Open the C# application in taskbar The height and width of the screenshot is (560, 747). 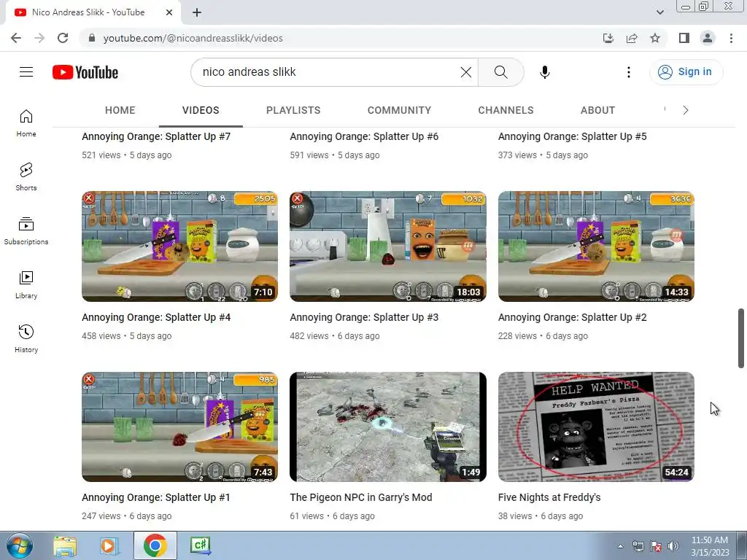[x=201, y=545]
